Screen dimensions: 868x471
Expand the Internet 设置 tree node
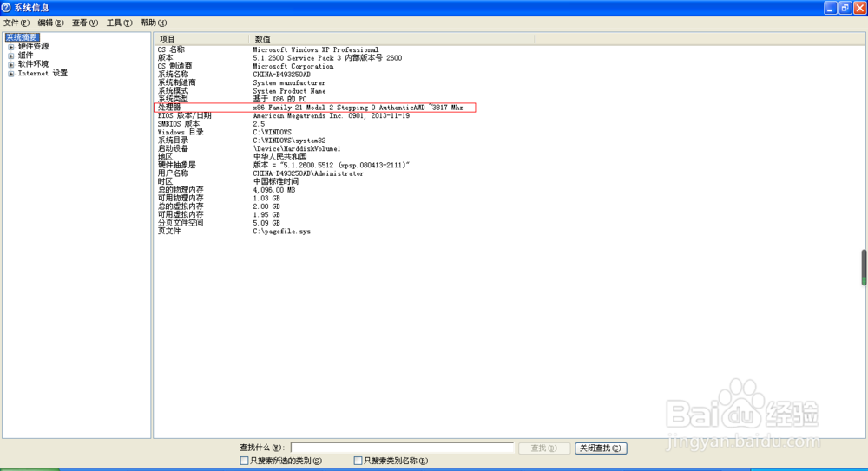(10, 74)
